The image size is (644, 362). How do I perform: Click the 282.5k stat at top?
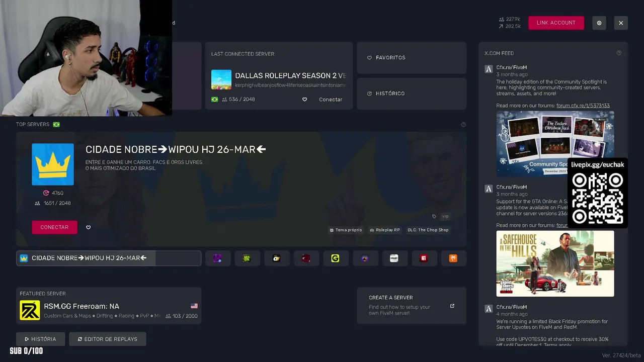(x=510, y=26)
